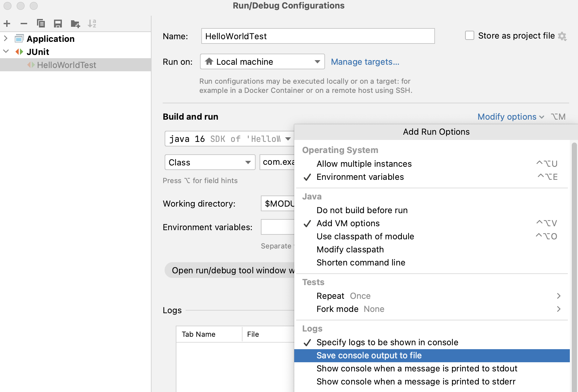Click the Remove Configuration minus icon

[24, 24]
